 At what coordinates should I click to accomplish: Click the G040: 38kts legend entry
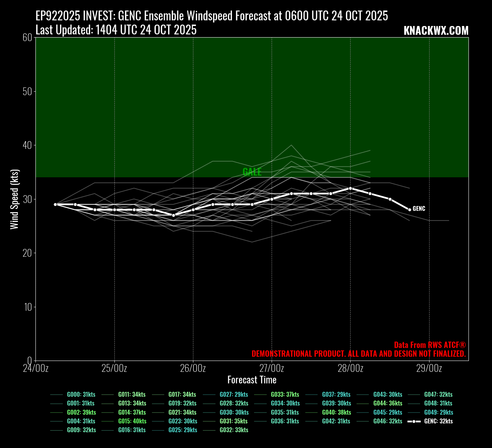pos(337,412)
